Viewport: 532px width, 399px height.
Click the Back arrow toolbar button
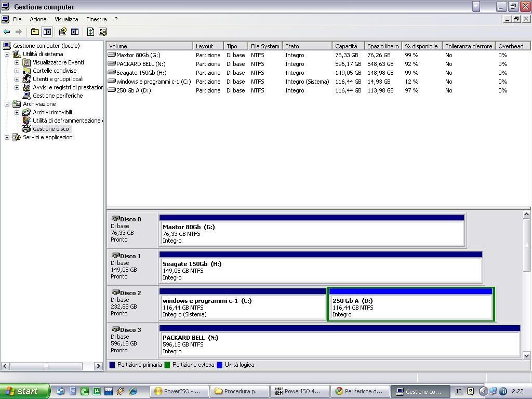pyautogui.click(x=7, y=32)
